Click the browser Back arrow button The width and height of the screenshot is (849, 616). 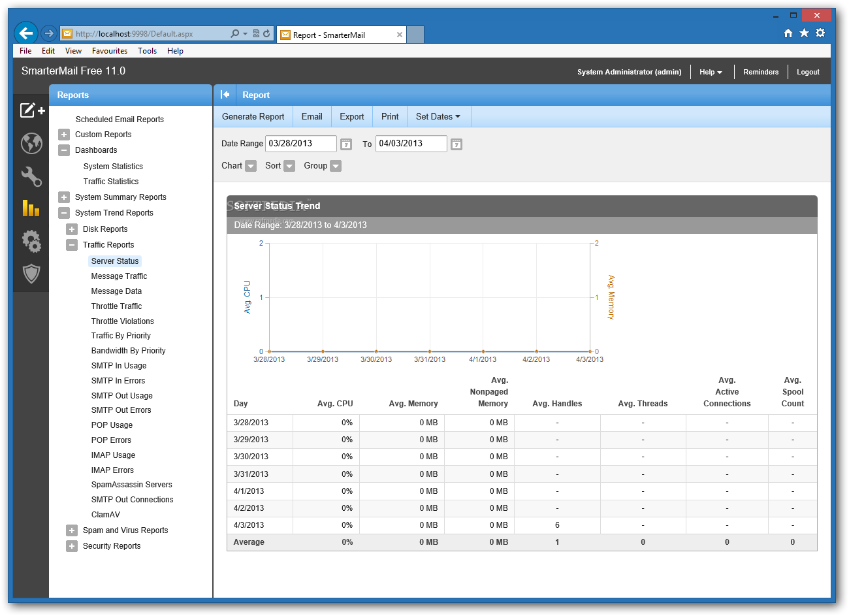click(x=26, y=33)
